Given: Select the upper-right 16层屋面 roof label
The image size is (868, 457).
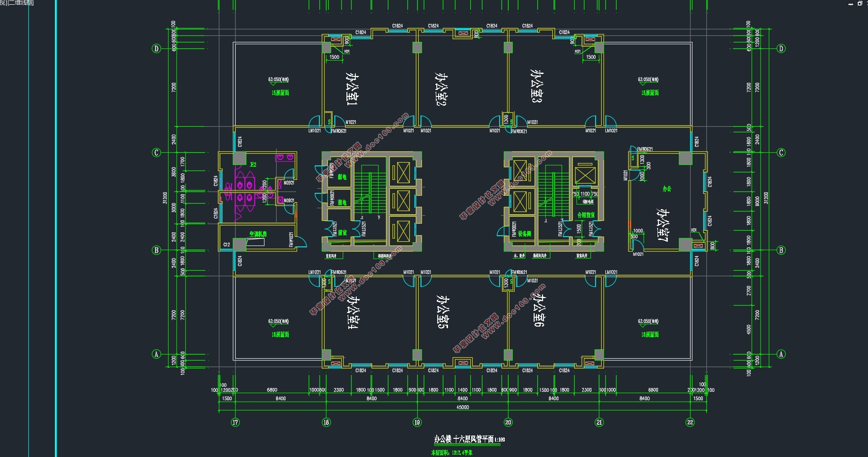Looking at the screenshot, I should 650,93.
